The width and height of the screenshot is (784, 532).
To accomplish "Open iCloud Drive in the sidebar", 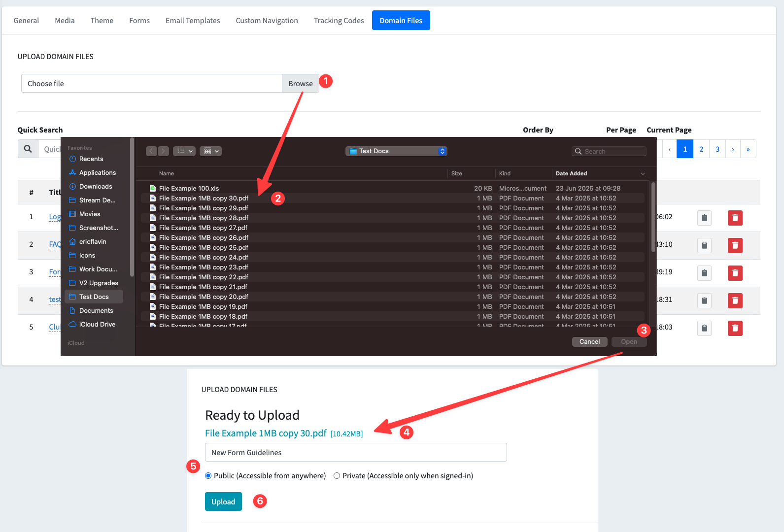I will coord(94,324).
